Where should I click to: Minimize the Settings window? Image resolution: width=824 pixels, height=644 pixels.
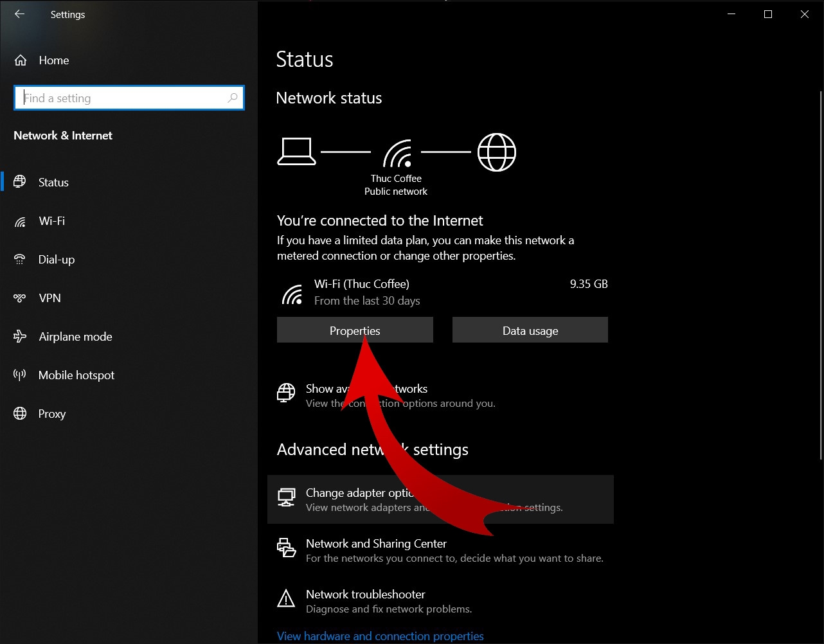pyautogui.click(x=731, y=14)
